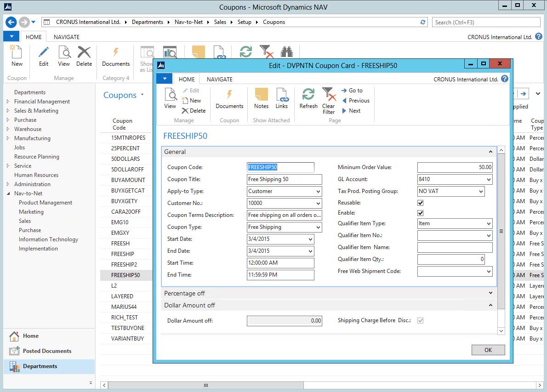547x392 pixels.
Task: Toggle the Shipping Charge Before Disc. checkbox
Action: point(420,320)
